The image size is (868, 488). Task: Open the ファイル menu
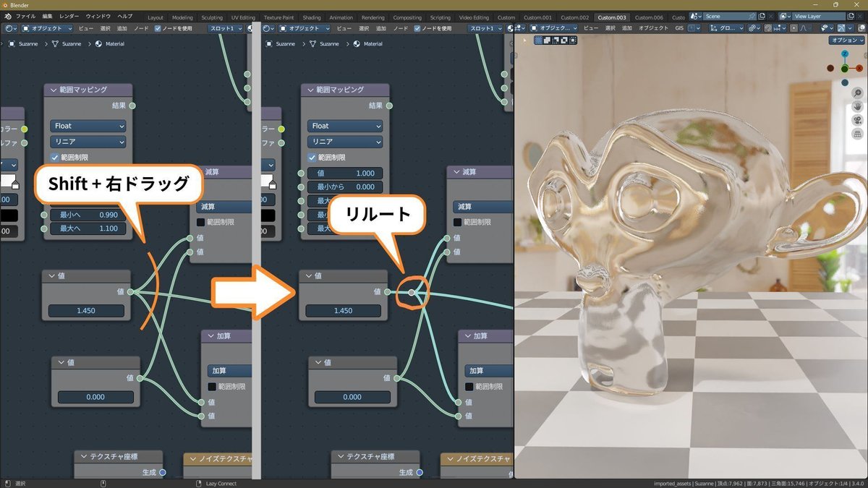pos(25,16)
